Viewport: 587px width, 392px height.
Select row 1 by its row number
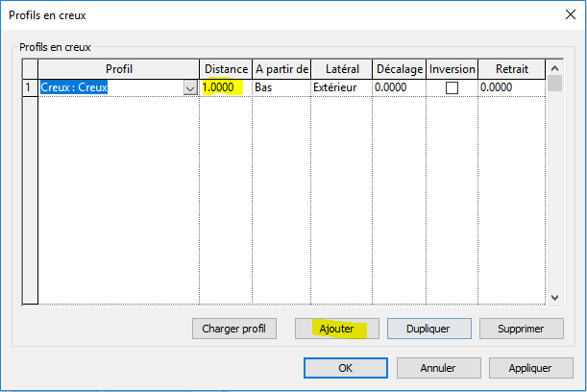click(x=29, y=87)
